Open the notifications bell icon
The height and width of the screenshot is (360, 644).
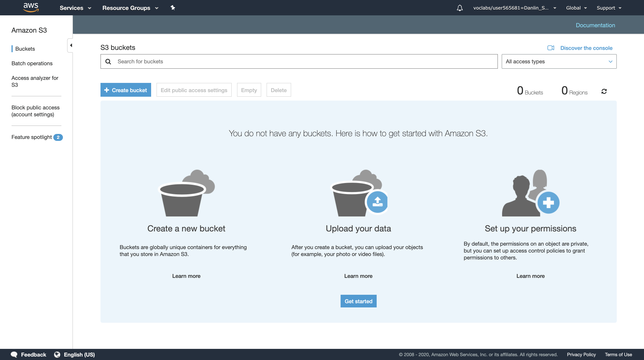tap(460, 8)
